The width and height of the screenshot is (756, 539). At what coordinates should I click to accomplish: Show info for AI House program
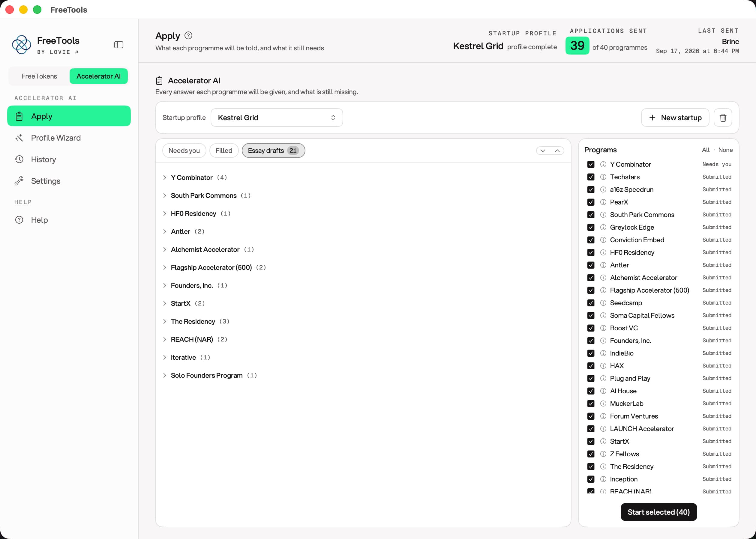click(x=603, y=391)
